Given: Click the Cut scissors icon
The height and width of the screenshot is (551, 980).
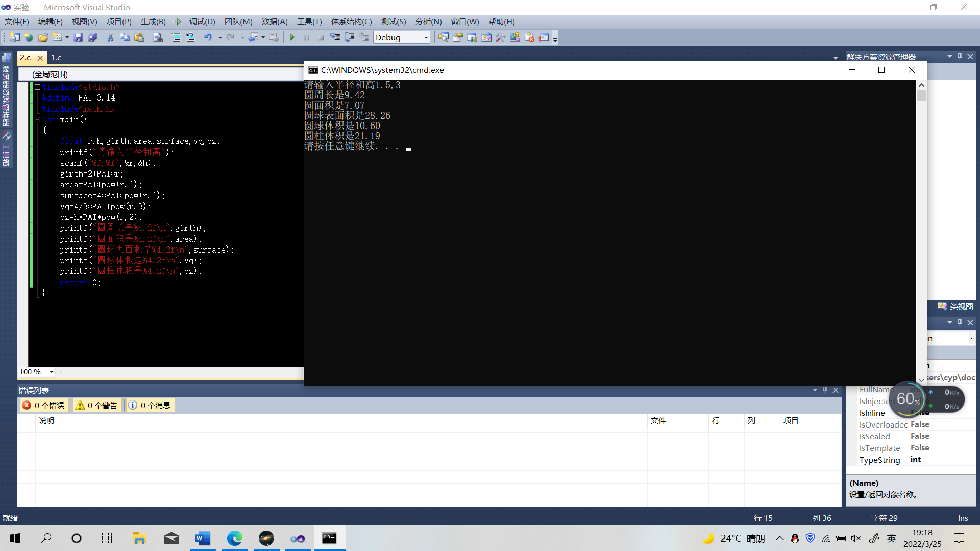Looking at the screenshot, I should point(110,37).
